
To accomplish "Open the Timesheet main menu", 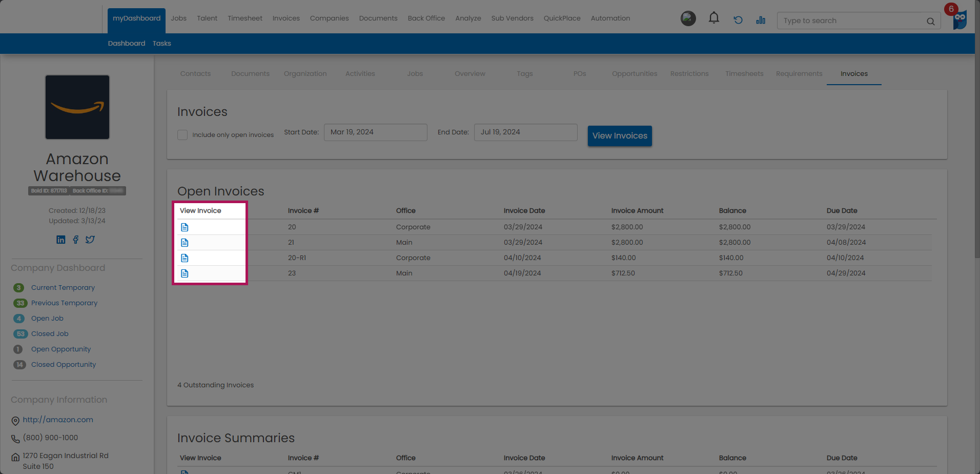I will [245, 18].
